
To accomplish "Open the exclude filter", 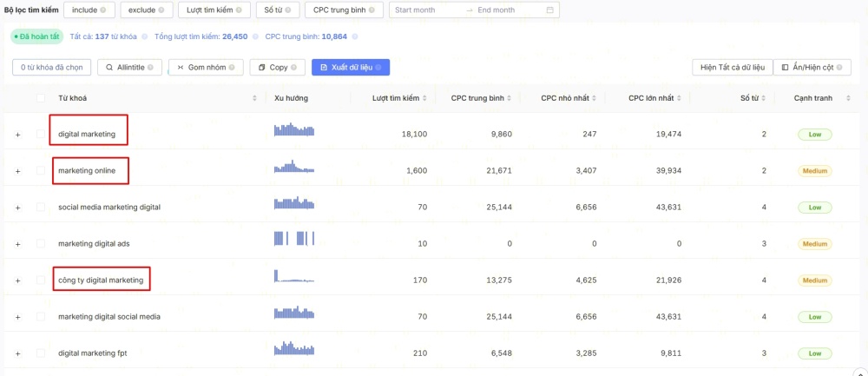I will (141, 10).
